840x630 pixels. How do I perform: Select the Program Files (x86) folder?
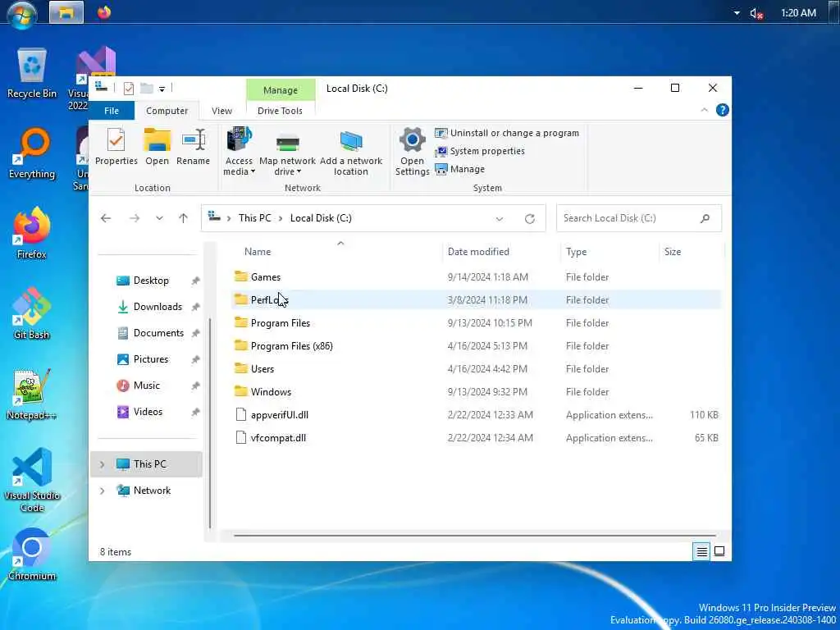[x=476, y=346]
